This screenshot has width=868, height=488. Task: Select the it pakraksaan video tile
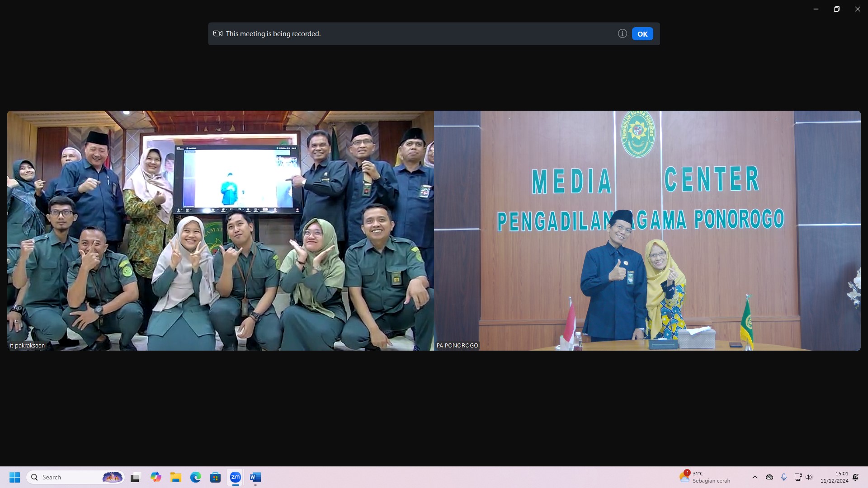(x=220, y=230)
